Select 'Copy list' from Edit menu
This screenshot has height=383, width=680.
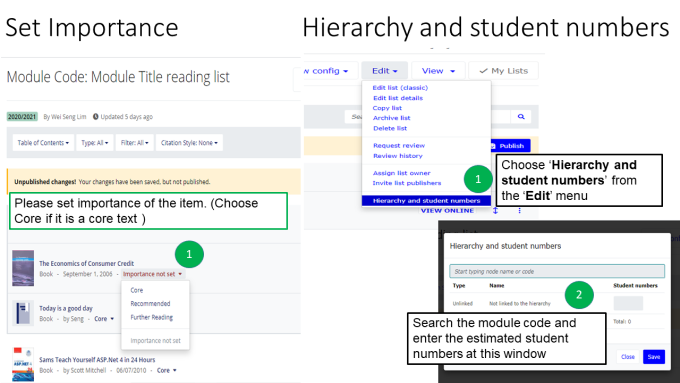click(x=387, y=108)
